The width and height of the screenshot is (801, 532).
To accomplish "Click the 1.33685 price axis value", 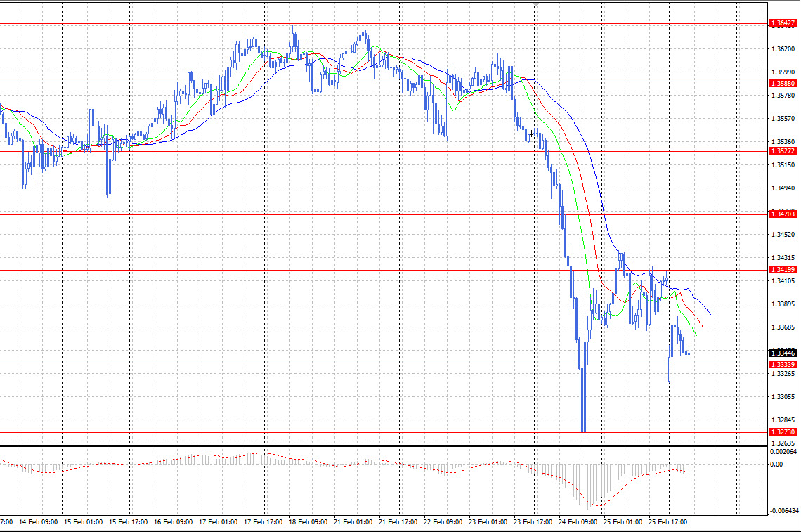I will [x=783, y=327].
